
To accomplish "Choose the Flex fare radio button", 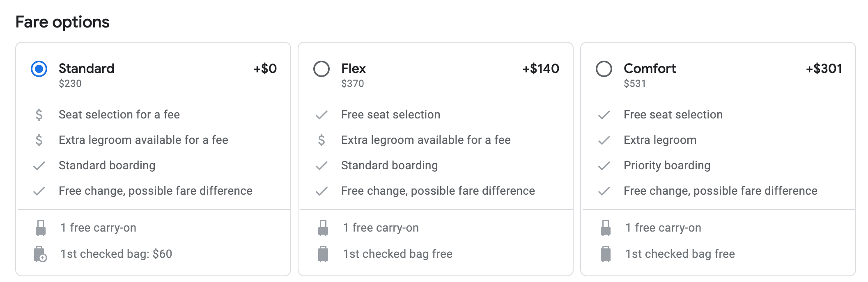I will 321,69.
